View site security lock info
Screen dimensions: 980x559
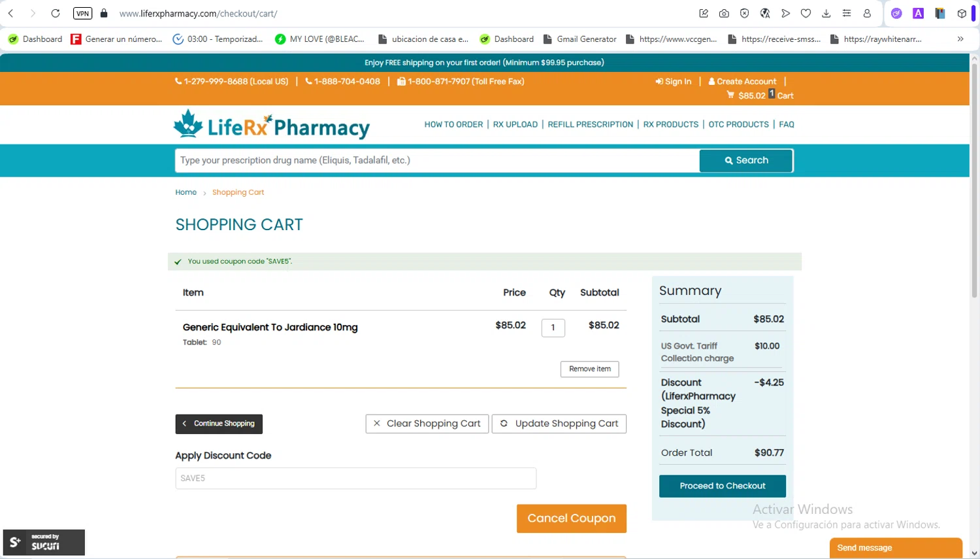pyautogui.click(x=104, y=13)
